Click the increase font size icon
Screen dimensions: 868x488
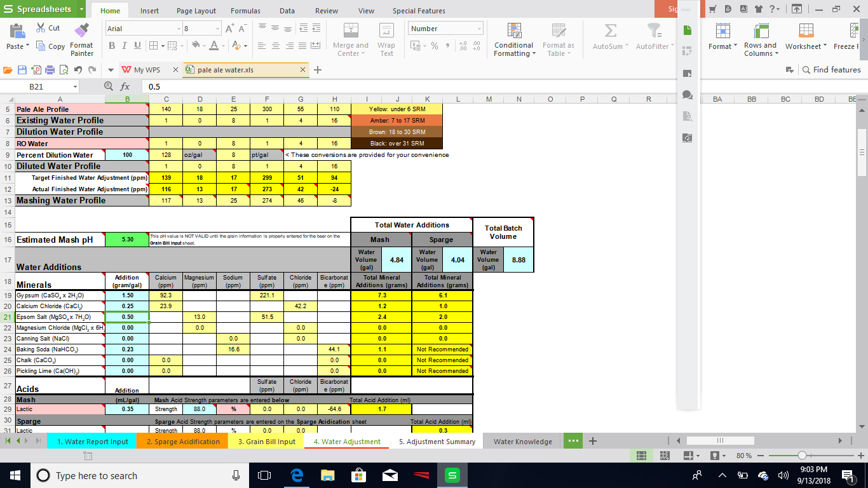229,29
